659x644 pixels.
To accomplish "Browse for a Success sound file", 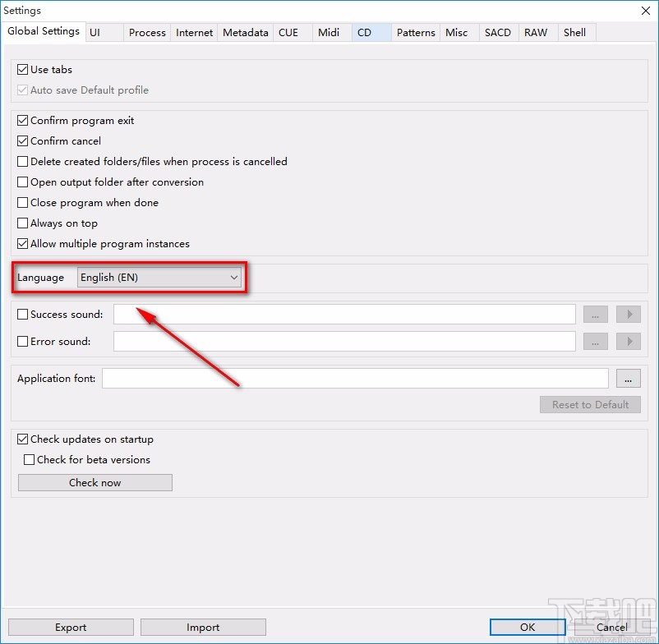I will tap(596, 315).
